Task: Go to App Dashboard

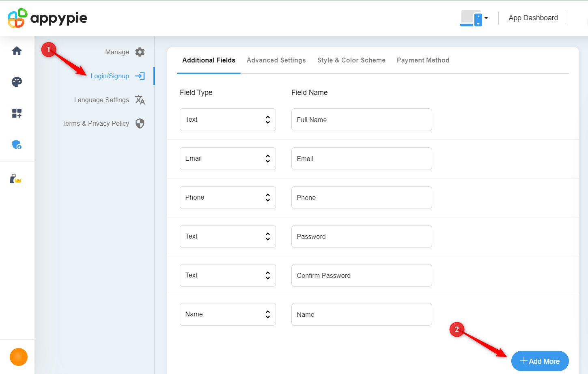Action: 533,18
